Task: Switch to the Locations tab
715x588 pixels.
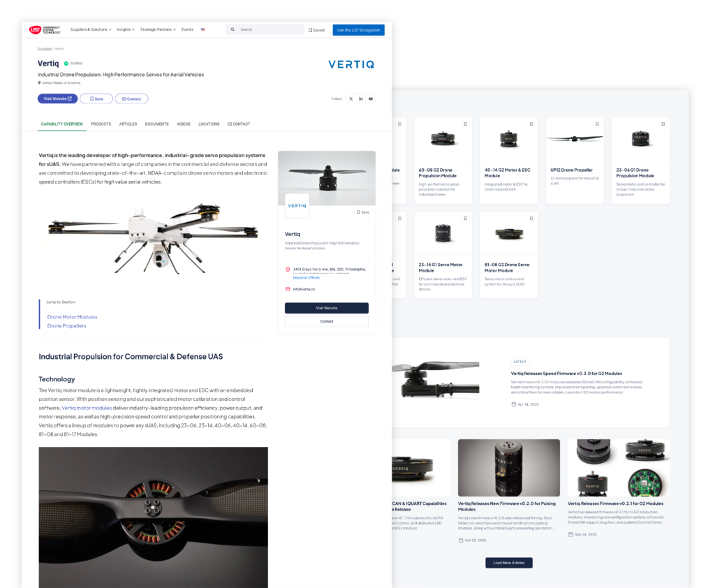Action: (x=209, y=124)
